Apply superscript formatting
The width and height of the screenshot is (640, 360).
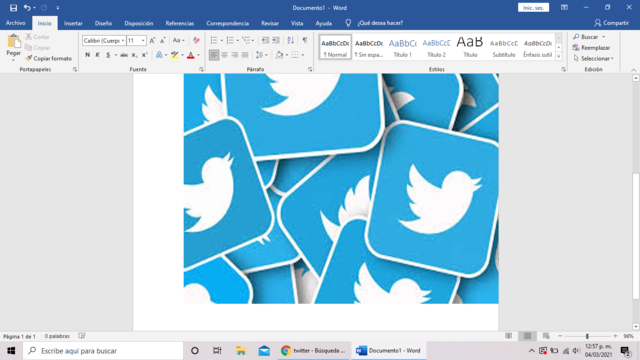coord(144,55)
